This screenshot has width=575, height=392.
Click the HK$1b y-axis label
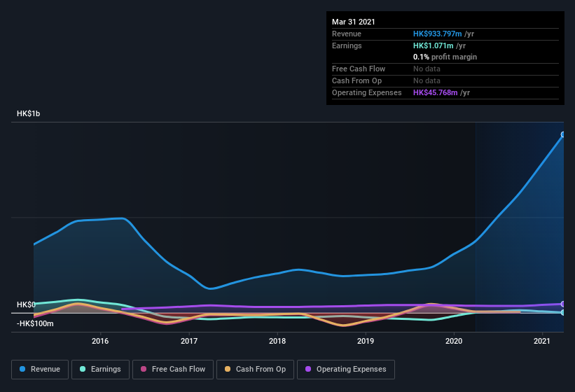point(28,113)
